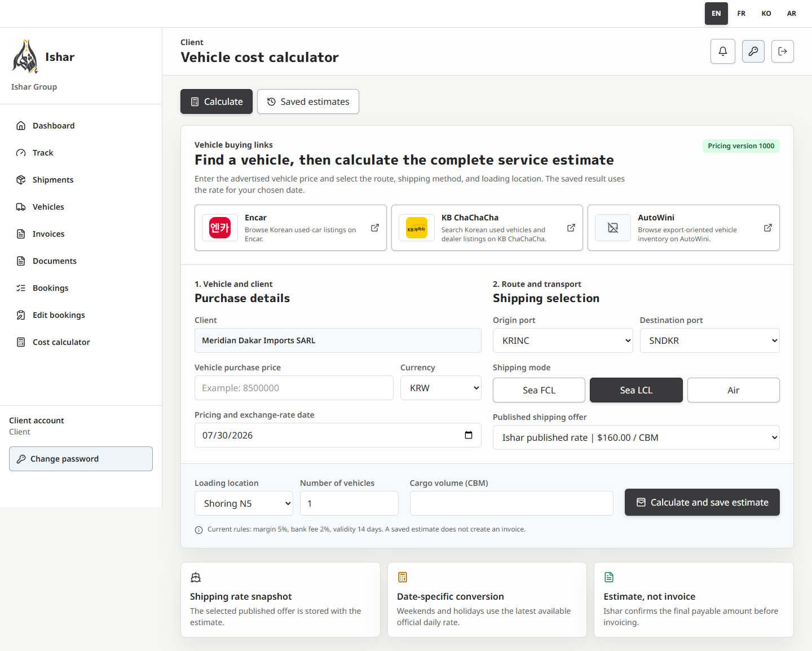Click the key icon in header

753,51
